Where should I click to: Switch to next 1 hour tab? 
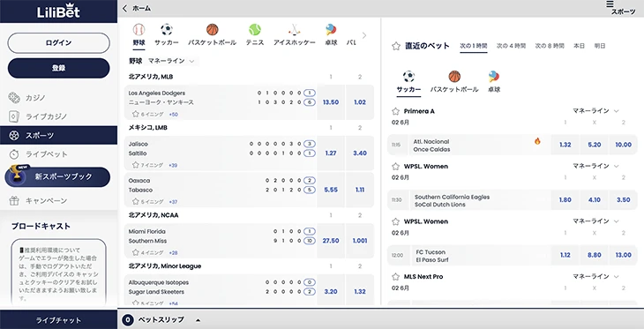point(473,46)
